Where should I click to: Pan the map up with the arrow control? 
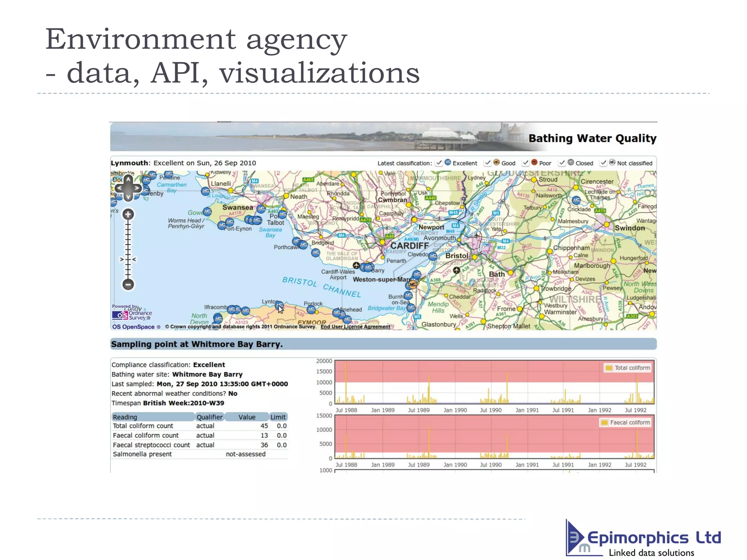coord(128,179)
